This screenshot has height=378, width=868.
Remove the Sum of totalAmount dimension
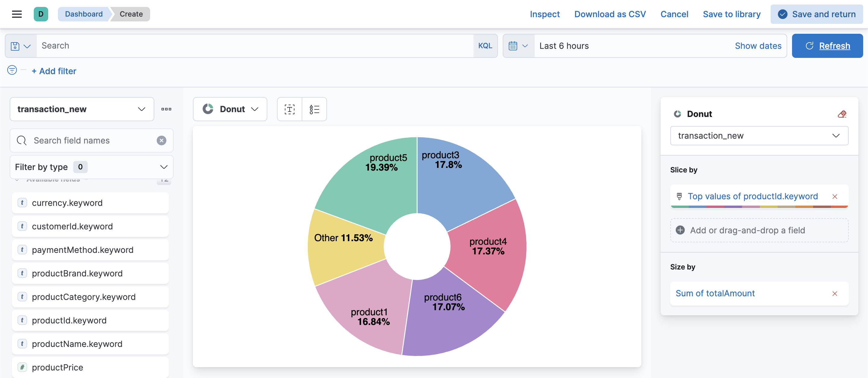point(835,293)
